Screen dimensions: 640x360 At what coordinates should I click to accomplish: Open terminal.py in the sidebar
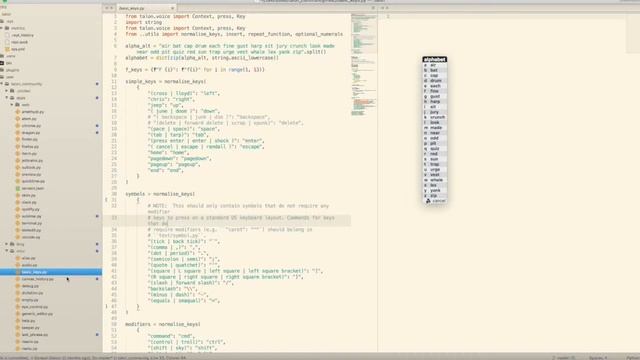click(31, 223)
